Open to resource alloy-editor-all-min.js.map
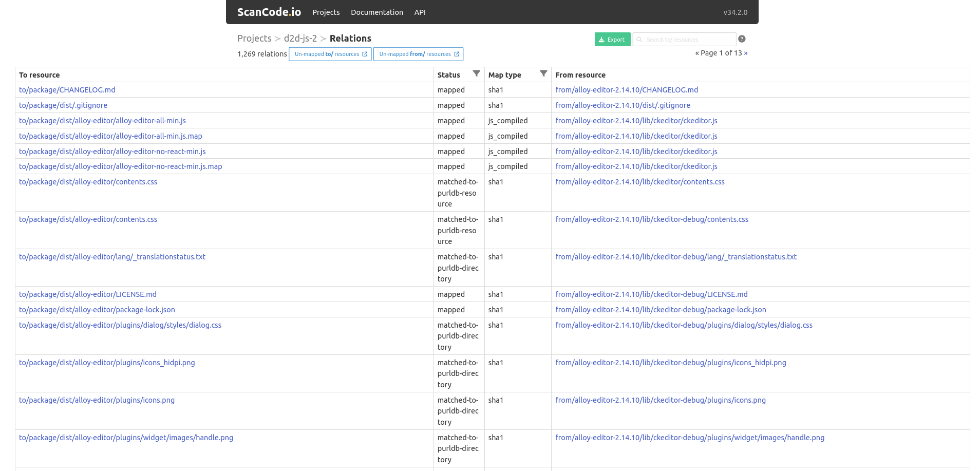Image resolution: width=980 pixels, height=471 pixels. pyautogui.click(x=110, y=136)
